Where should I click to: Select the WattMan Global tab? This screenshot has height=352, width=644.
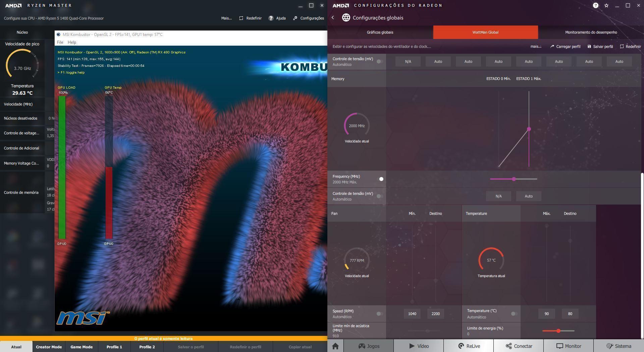click(x=485, y=32)
